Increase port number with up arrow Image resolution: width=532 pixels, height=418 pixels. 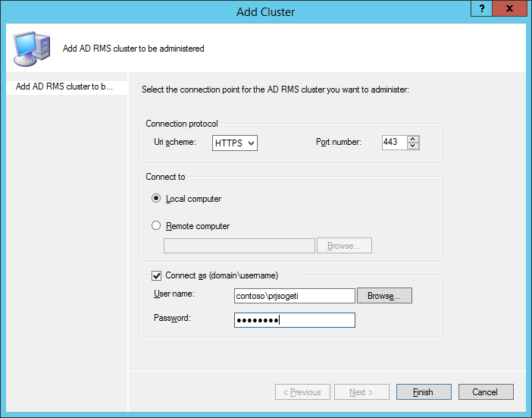coord(412,139)
